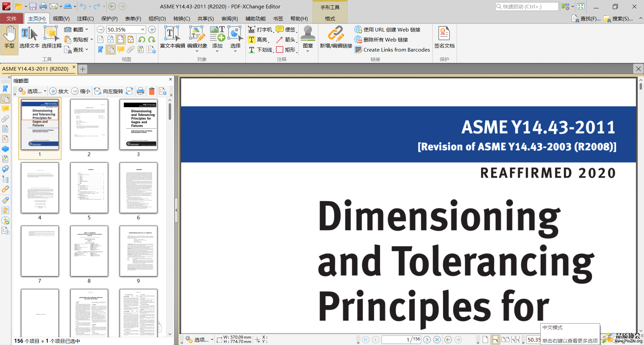
Task: Toggle two pages facing layout
Action: 505,340
